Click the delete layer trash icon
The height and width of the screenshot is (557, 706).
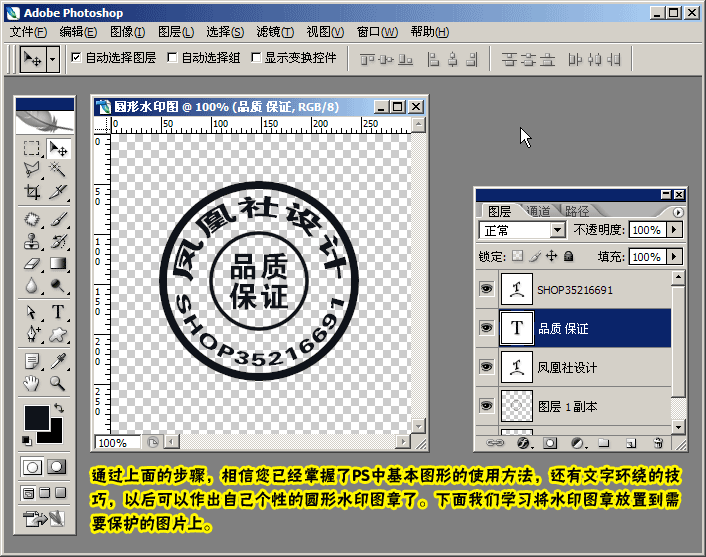point(658,443)
